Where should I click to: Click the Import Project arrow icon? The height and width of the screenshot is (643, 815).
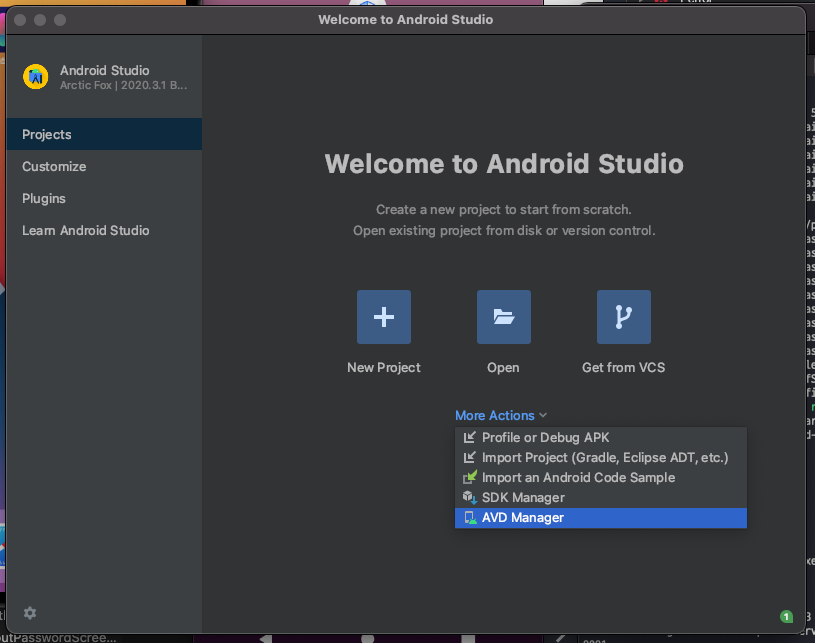point(469,457)
